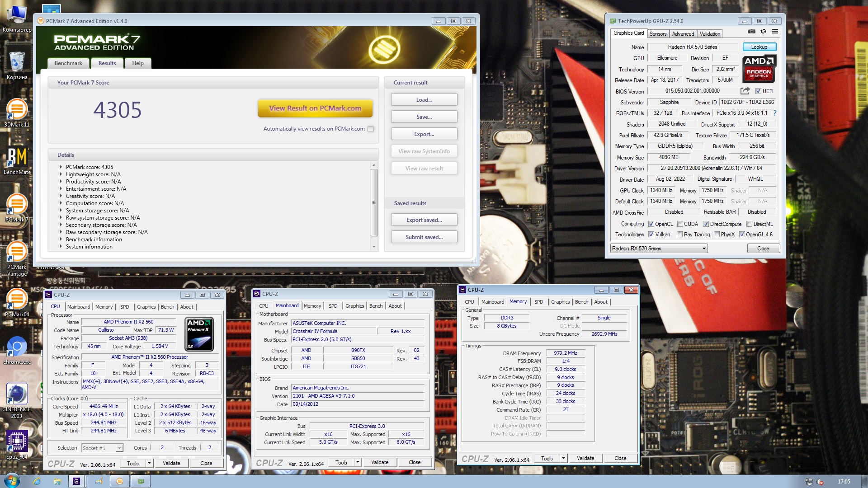Screen dimensions: 868x488
Task: Click BIOS export share icon in GPU-Z
Action: [745, 91]
